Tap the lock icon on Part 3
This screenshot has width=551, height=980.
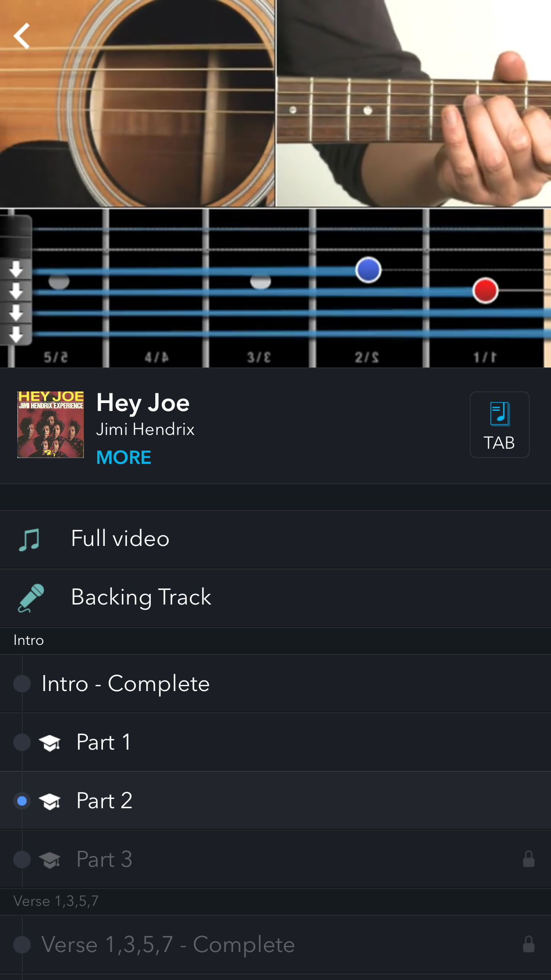528,859
